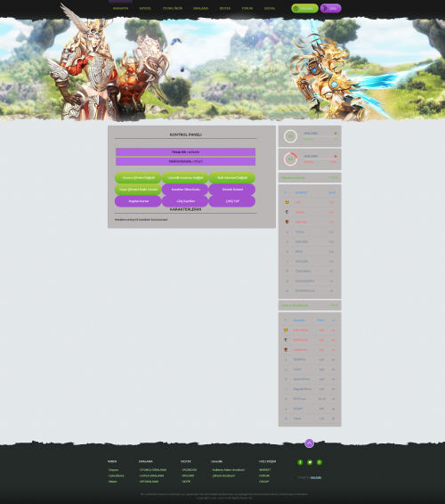Click the RegularShow guild row
The height and width of the screenshot is (504, 445).
pyautogui.click(x=310, y=389)
